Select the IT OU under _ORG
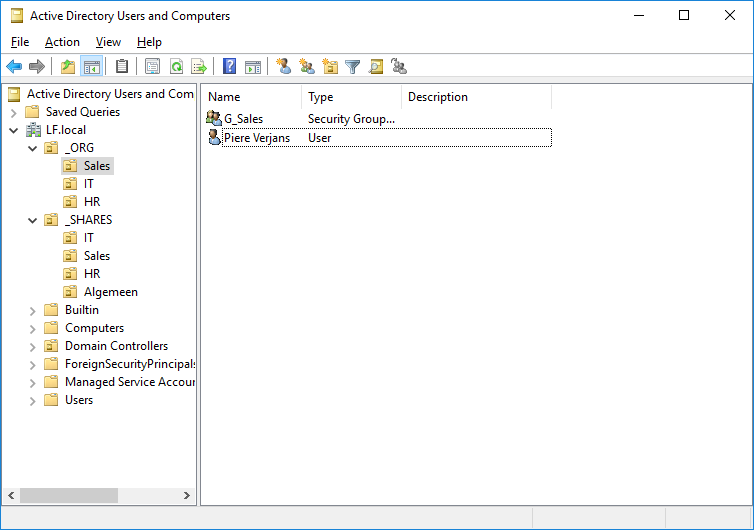Image resolution: width=754 pixels, height=530 pixels. tap(88, 184)
